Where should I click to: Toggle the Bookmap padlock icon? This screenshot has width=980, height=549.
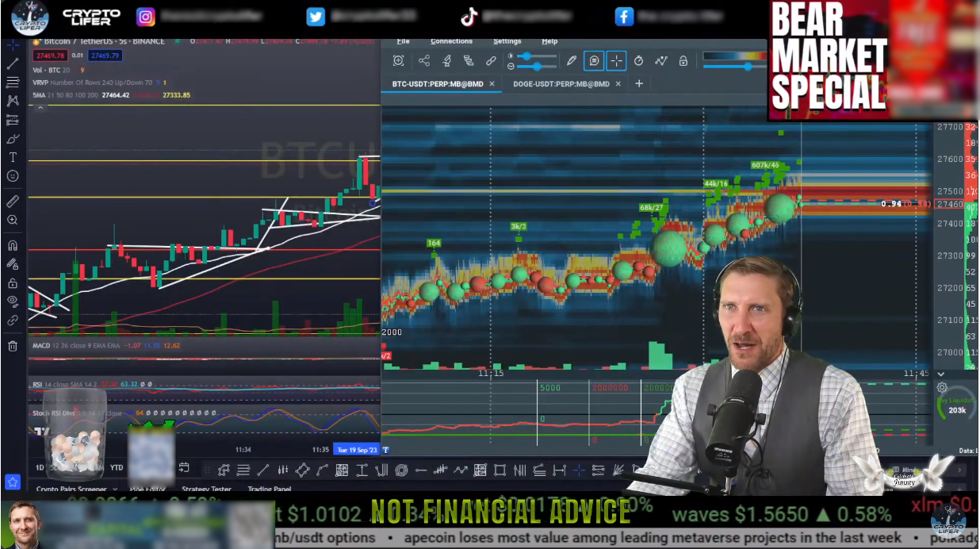[683, 60]
